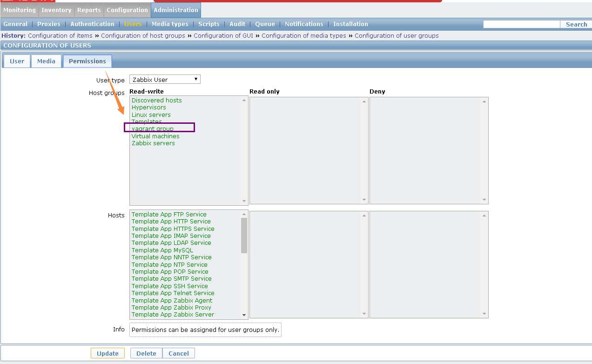Screen dimensions: 592x364
Task: Open history link Configuration of GUI
Action: point(223,36)
